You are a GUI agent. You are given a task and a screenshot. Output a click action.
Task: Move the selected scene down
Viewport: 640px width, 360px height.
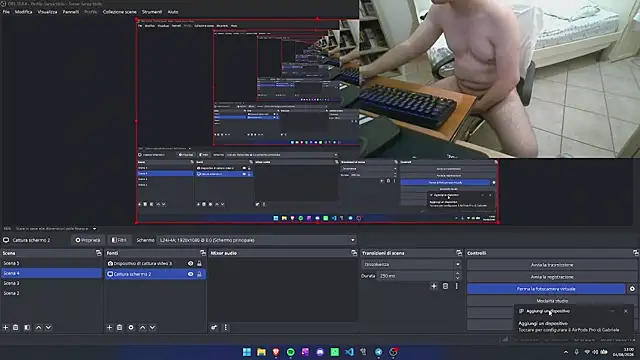click(x=48, y=327)
